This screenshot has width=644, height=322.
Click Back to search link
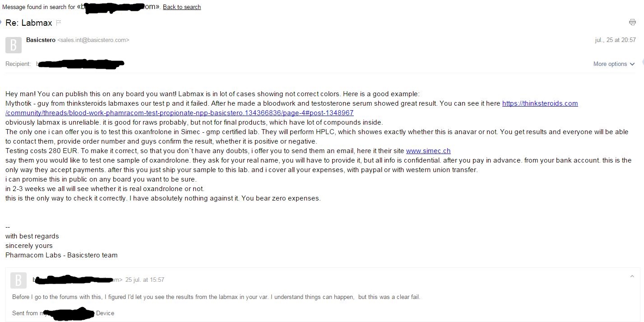[x=181, y=7]
